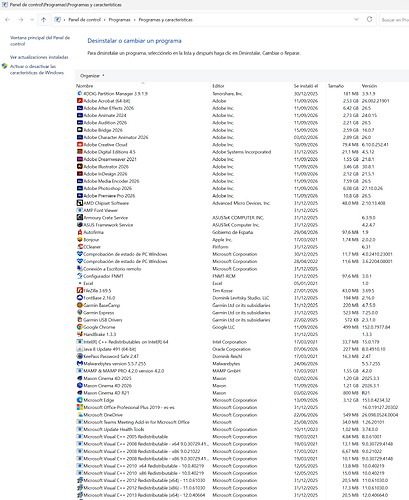Open the Organizar dropdown menu

pyautogui.click(x=92, y=76)
